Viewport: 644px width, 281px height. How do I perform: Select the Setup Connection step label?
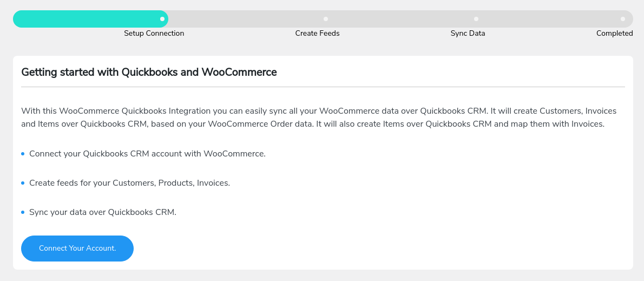(x=154, y=33)
